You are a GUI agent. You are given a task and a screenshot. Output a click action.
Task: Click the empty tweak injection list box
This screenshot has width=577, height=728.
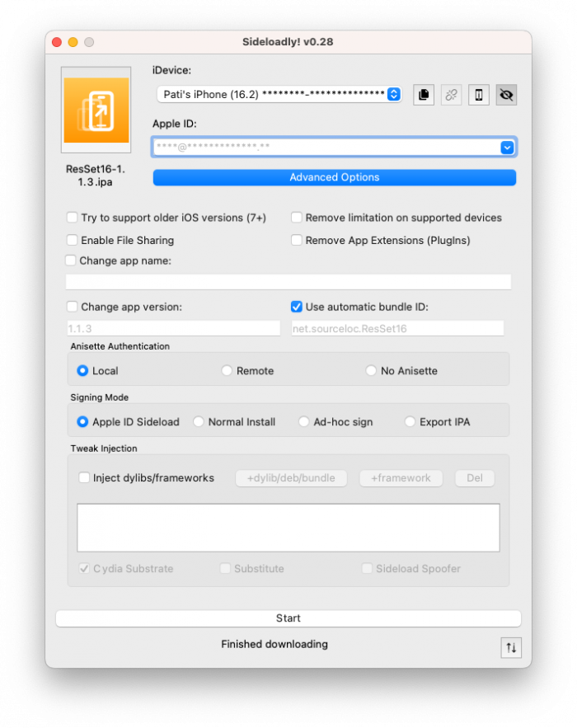[x=288, y=528]
